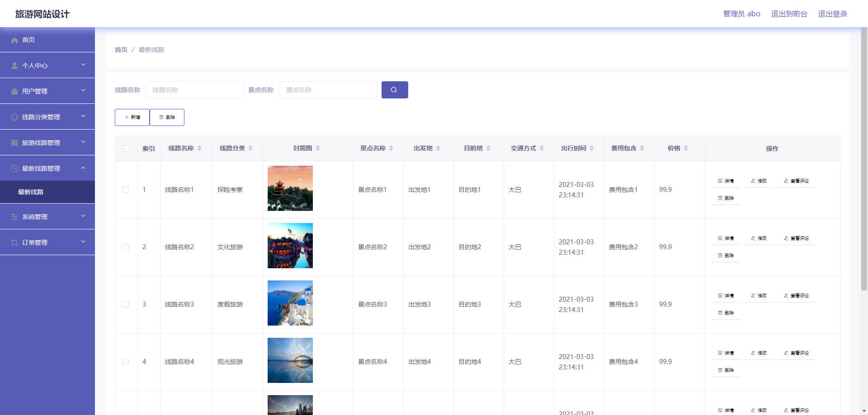Select 最新线路 submenu item
The width and height of the screenshot is (868, 415).
[x=47, y=192]
